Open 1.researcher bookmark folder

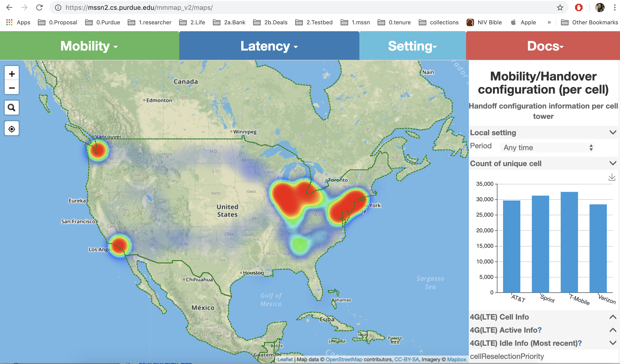coord(149,22)
